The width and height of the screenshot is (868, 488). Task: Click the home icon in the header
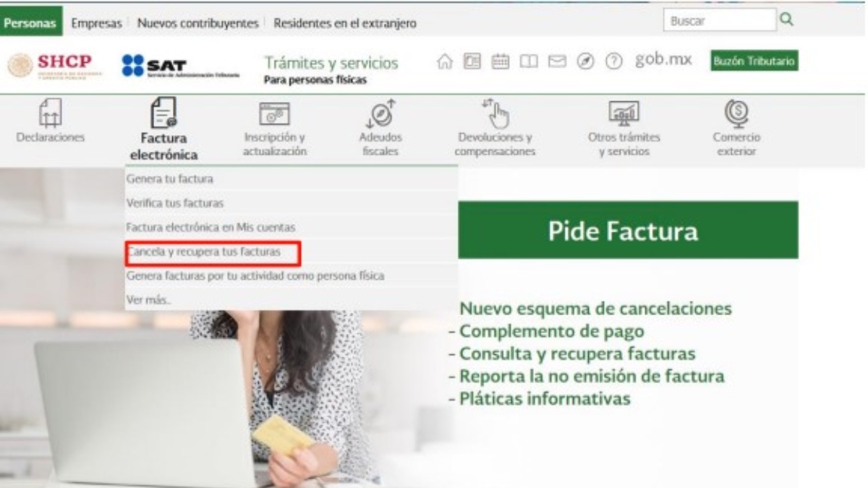[443, 61]
